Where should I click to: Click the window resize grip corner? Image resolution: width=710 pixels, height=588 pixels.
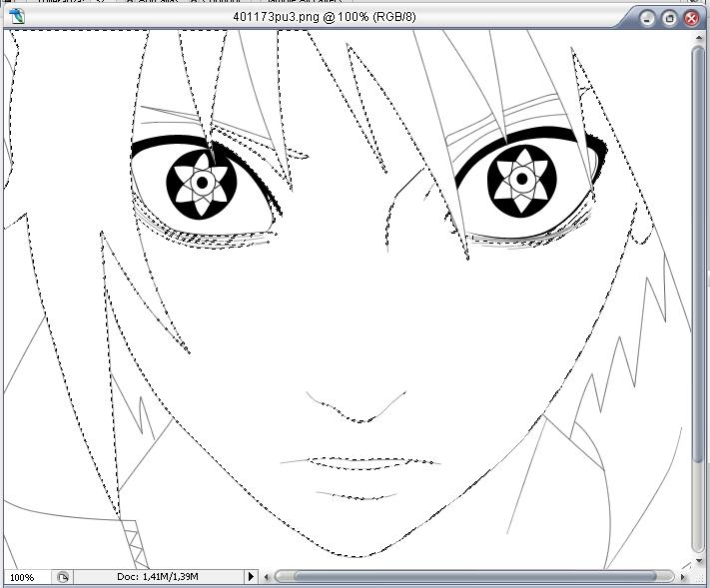point(698,577)
